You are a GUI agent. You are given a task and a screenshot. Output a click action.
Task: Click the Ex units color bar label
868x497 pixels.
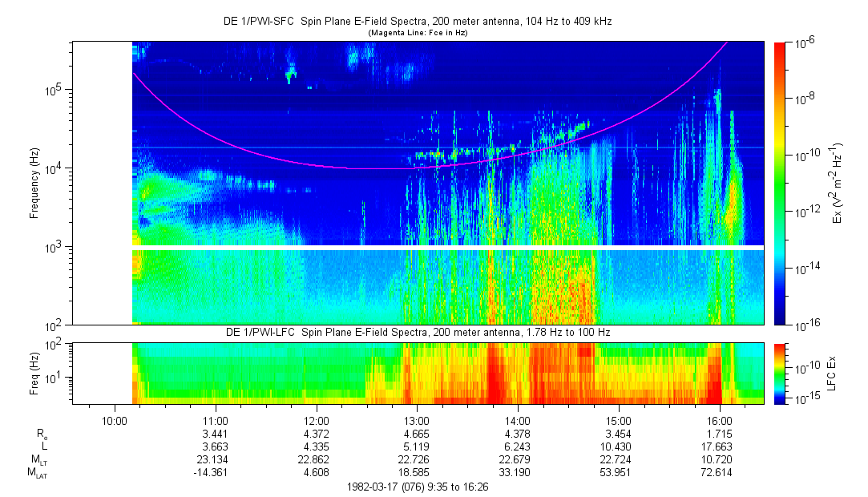[x=837, y=183]
